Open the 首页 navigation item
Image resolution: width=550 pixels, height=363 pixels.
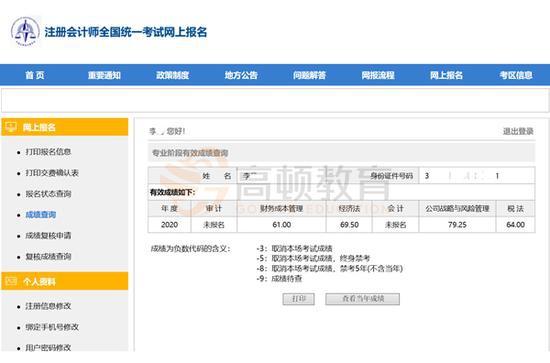(35, 75)
